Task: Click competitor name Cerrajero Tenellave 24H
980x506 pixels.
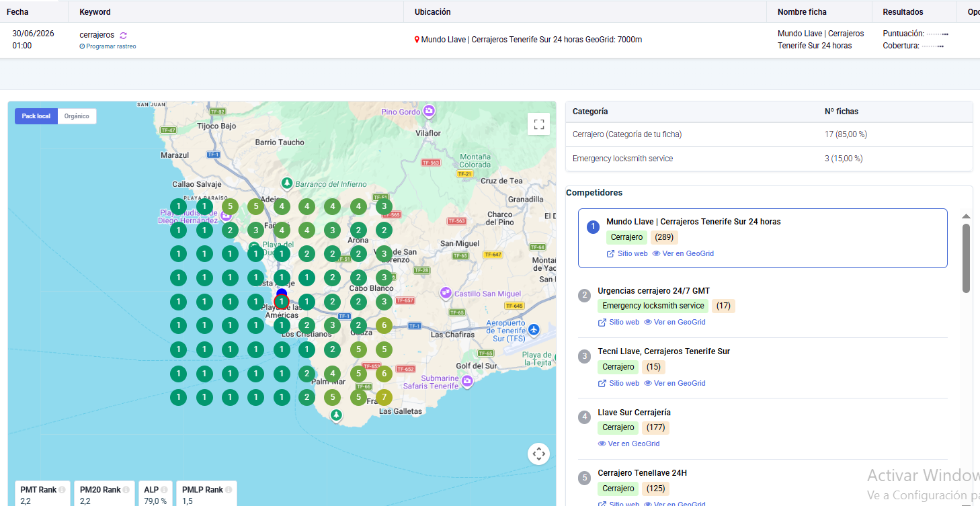Action: pyautogui.click(x=642, y=473)
